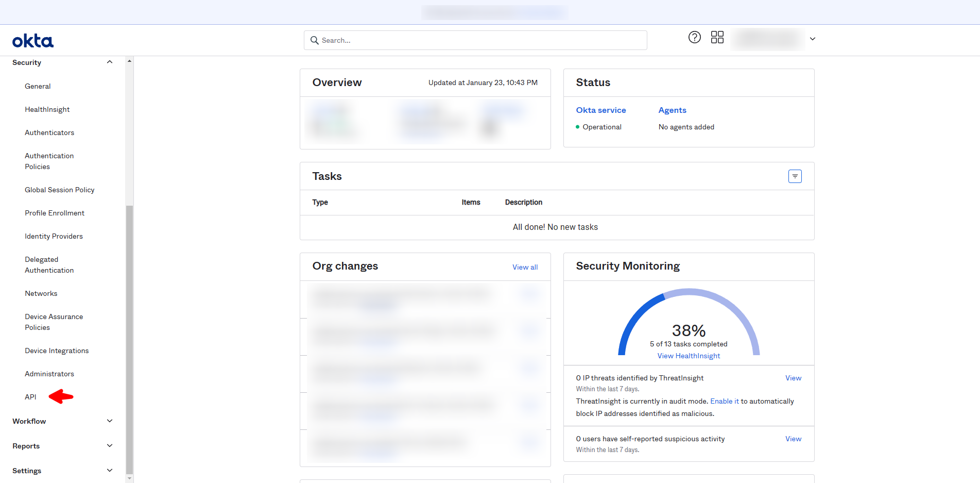Open the user account dropdown arrow
The image size is (980, 483).
click(812, 39)
